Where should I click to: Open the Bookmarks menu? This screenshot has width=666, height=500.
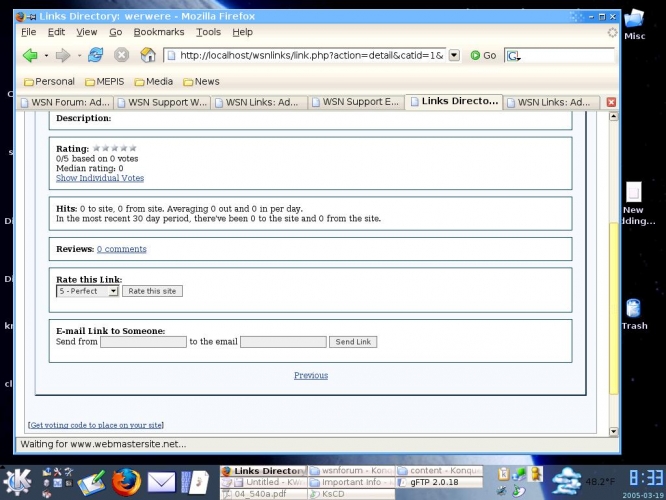[158, 32]
